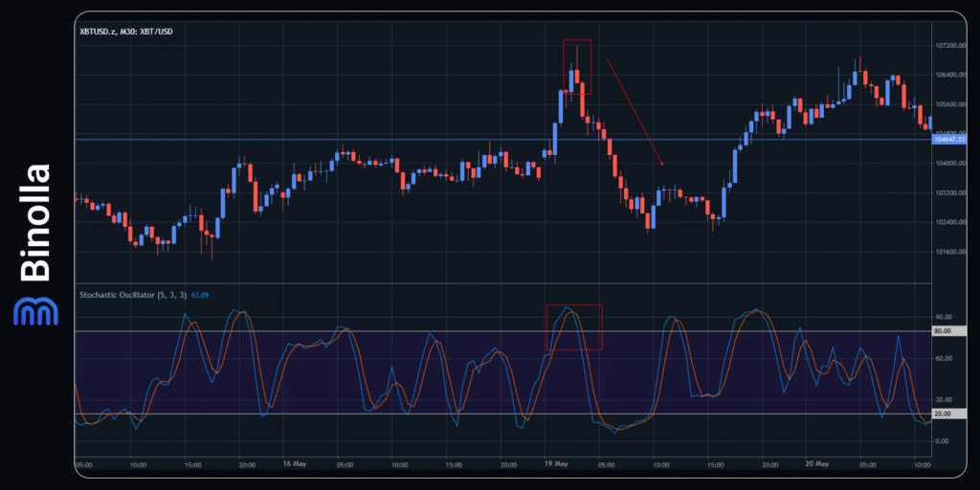The height and width of the screenshot is (490, 980).
Task: Open the Stochastic Oscillator (5, 3, 3) label
Action: click(x=132, y=295)
